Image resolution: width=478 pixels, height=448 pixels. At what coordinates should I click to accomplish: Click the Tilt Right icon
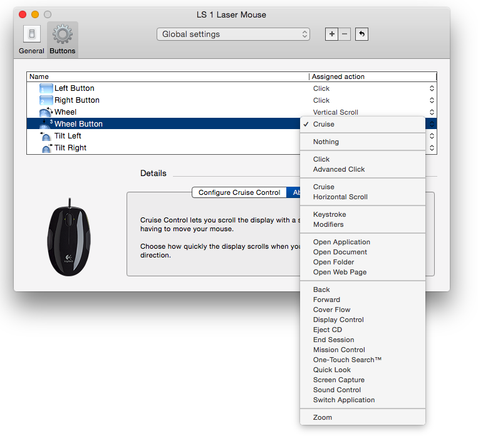tap(46, 148)
